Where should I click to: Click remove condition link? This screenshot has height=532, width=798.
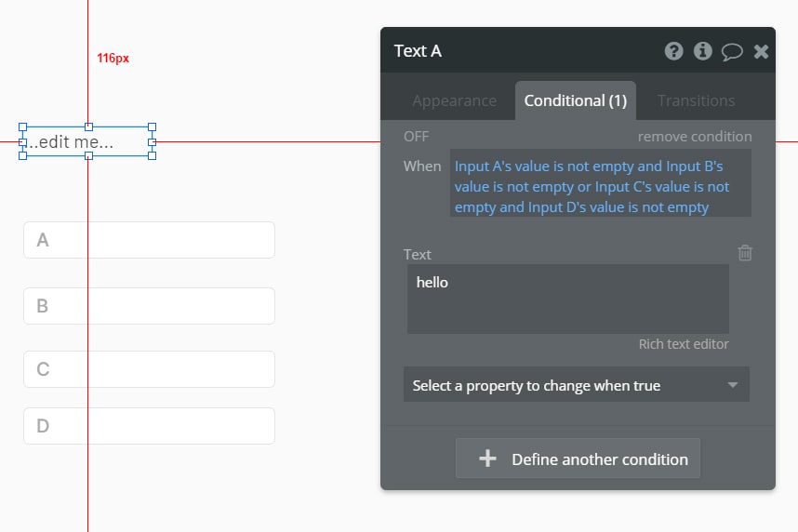click(695, 137)
